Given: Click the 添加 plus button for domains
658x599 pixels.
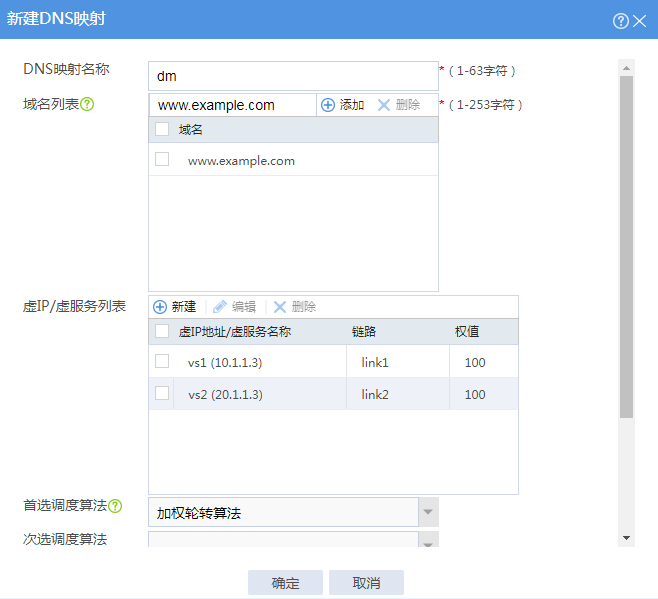Looking at the screenshot, I should tap(342, 105).
